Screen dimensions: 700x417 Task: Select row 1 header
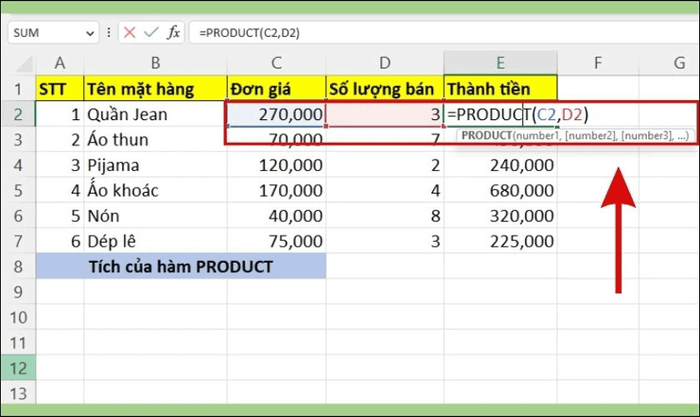coord(18,89)
